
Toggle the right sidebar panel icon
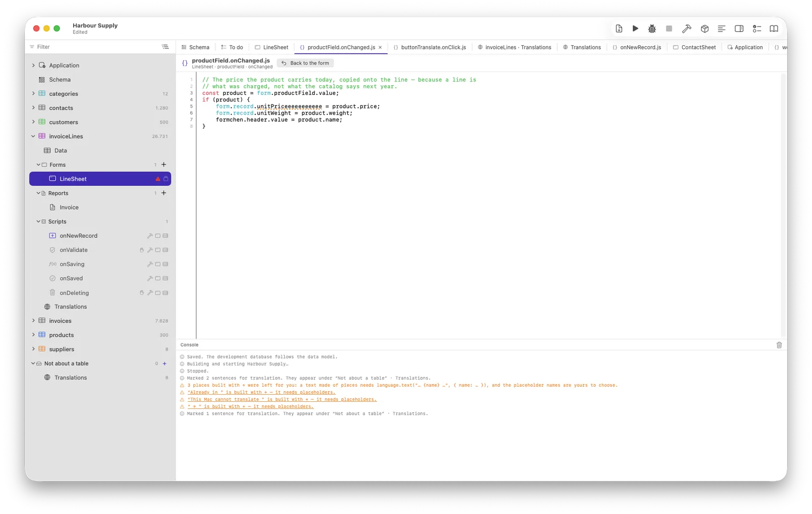click(x=739, y=29)
